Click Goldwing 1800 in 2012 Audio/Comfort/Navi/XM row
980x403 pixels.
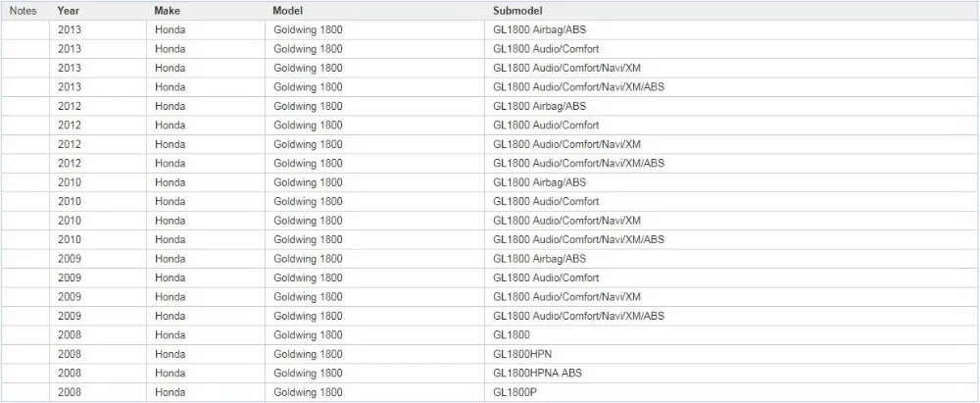[x=308, y=144]
